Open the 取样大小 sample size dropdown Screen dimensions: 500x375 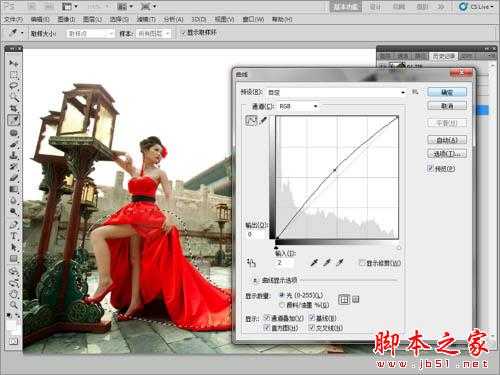coord(90,34)
